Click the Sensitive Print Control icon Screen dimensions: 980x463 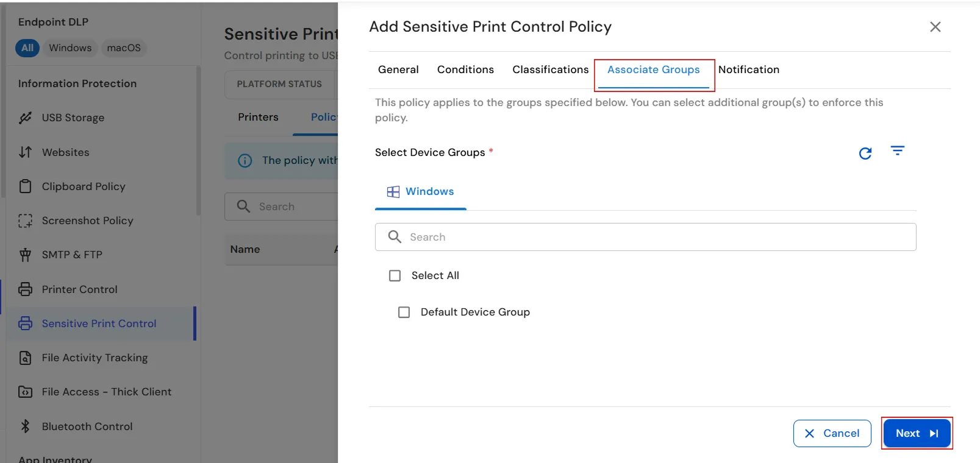point(25,323)
